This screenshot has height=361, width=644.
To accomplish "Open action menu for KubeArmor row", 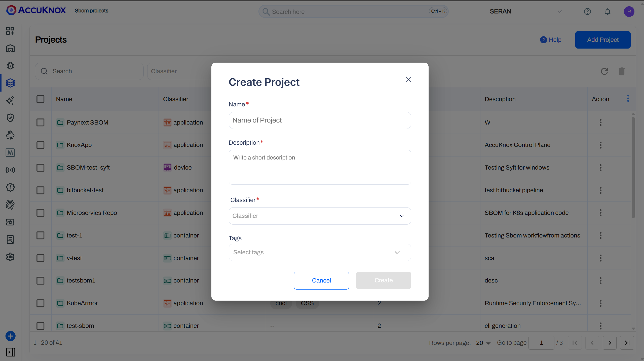I will click(600, 303).
